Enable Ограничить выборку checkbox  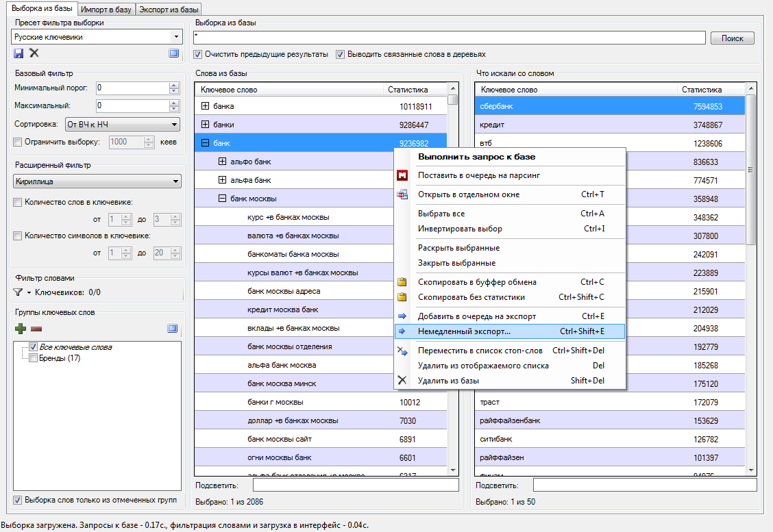[18, 142]
